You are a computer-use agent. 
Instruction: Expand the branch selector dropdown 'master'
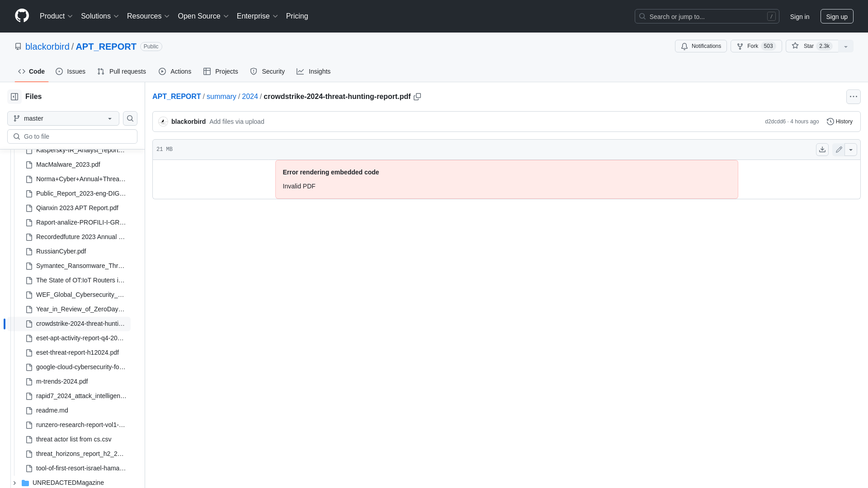(x=63, y=118)
